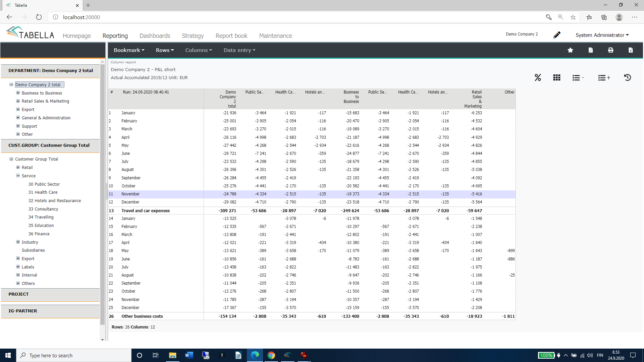Open Chrome from the Windows taskbar
The image size is (644, 362).
point(271,355)
